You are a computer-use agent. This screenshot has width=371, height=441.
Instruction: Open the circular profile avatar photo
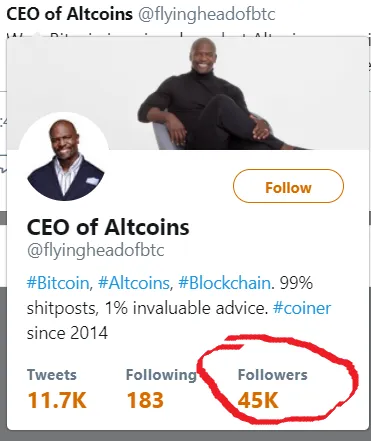[x=65, y=157]
